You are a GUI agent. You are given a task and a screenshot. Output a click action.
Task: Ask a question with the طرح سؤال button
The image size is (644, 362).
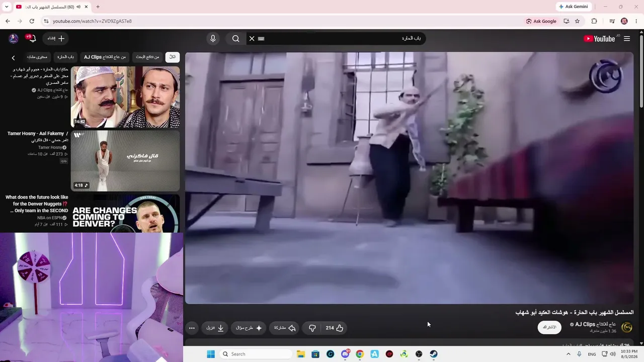point(249,328)
